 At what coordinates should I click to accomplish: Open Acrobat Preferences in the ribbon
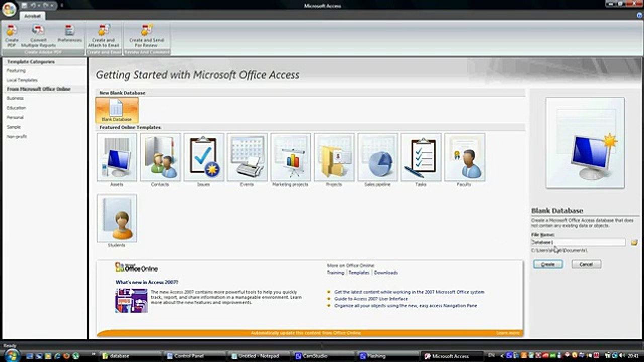tap(69, 33)
